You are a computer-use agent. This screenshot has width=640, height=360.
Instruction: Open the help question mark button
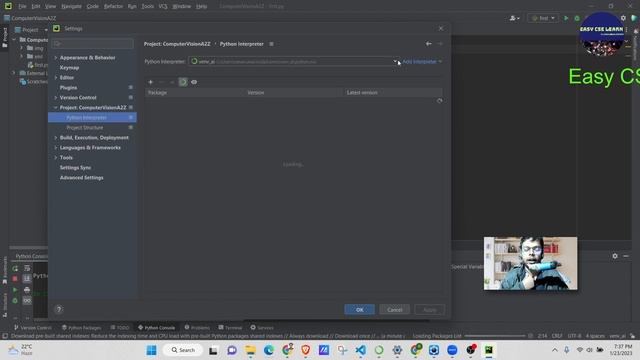coord(59,309)
